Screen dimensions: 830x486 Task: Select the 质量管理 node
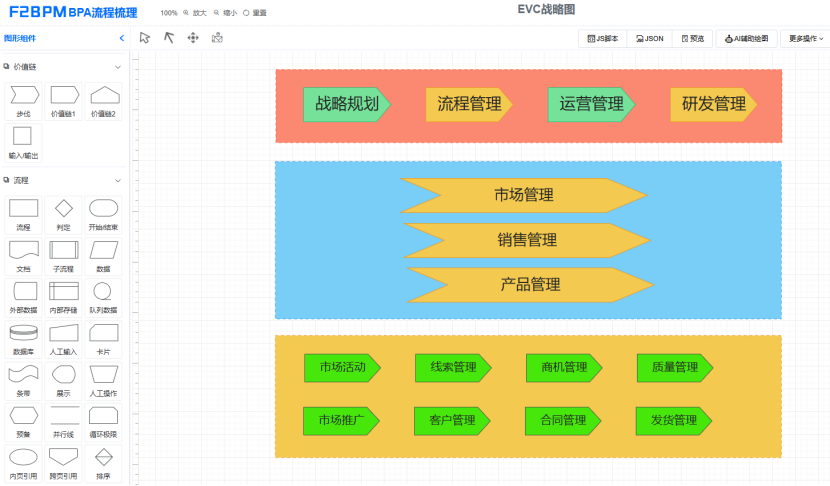675,367
